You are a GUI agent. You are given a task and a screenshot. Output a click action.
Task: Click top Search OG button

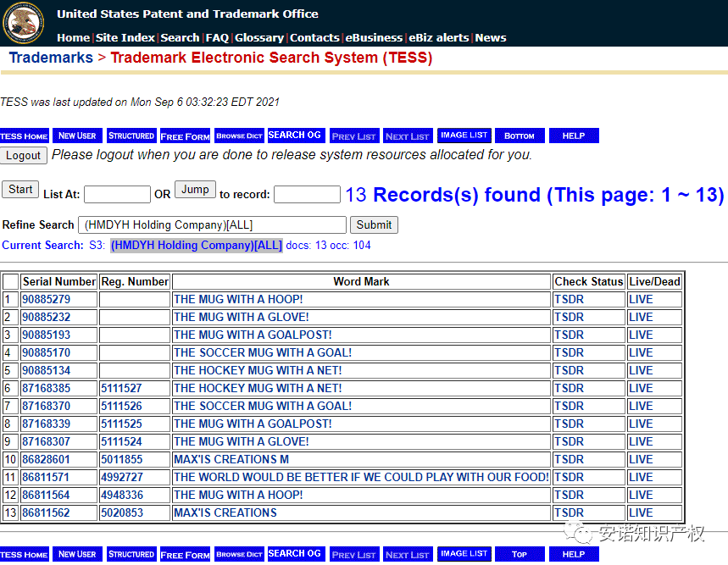coord(295,136)
